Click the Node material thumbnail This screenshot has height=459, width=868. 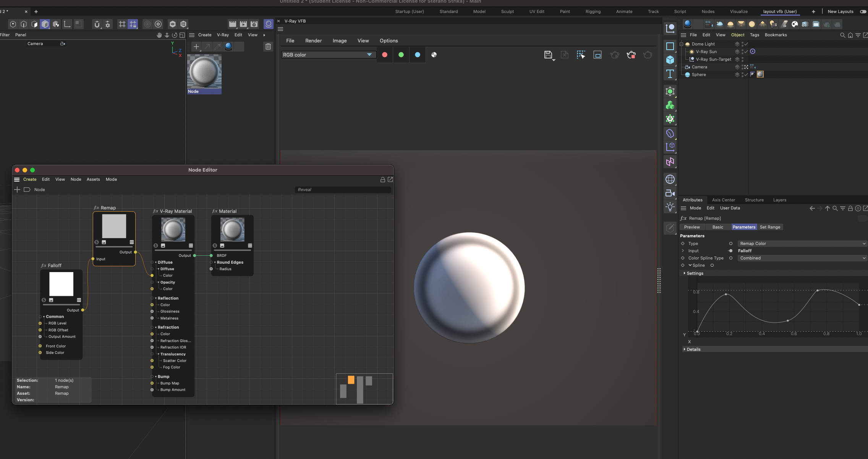tap(204, 71)
